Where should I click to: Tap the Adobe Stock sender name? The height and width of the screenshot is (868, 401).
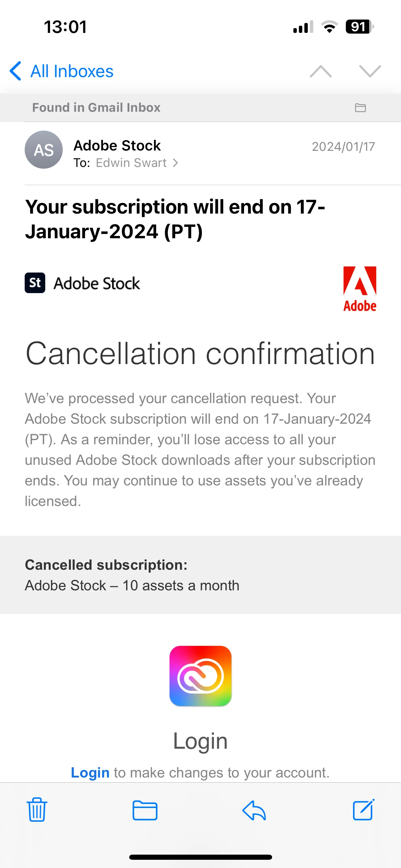pos(117,145)
